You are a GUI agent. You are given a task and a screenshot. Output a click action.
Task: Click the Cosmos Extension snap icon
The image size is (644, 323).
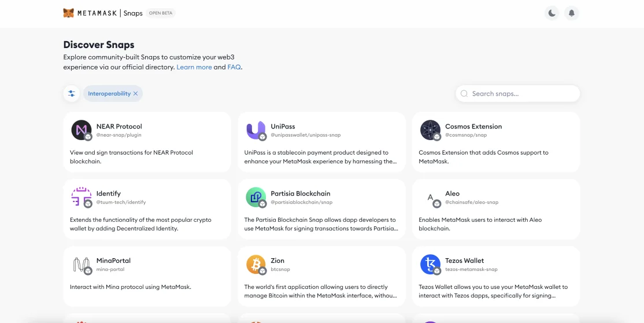[431, 130]
